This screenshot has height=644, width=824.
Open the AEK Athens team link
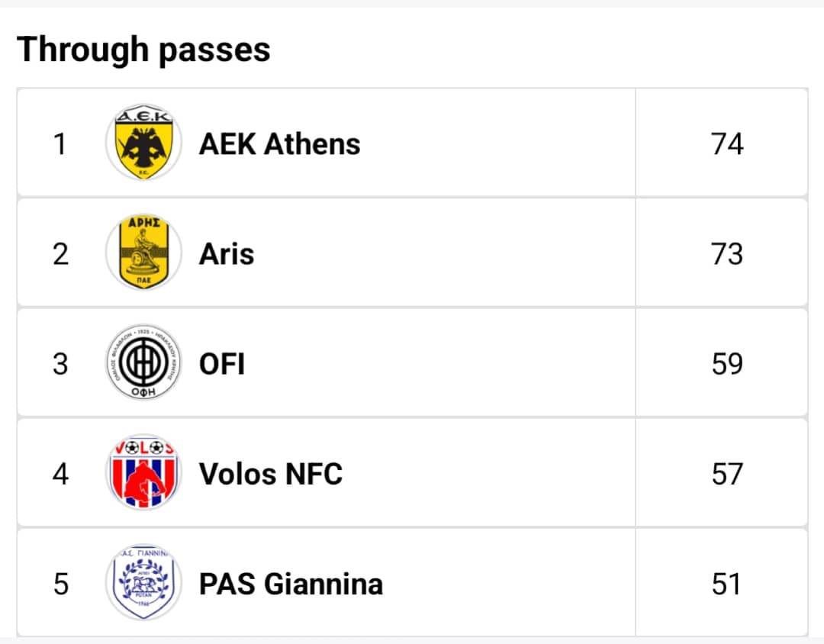pyautogui.click(x=279, y=144)
